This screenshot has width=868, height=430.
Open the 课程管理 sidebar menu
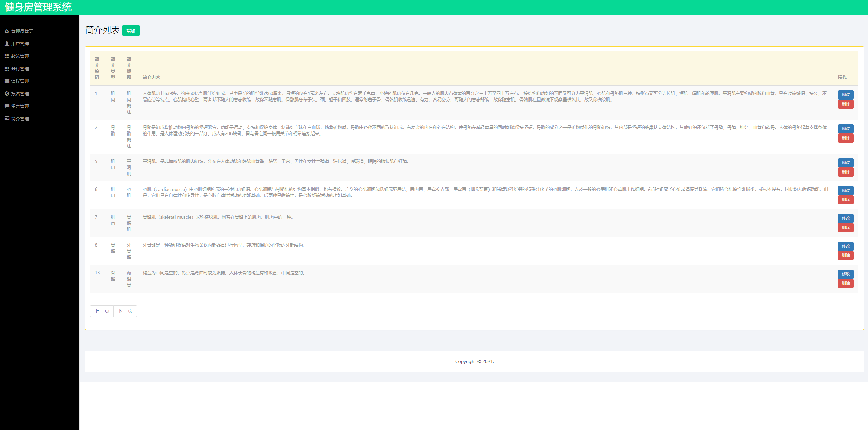click(20, 81)
